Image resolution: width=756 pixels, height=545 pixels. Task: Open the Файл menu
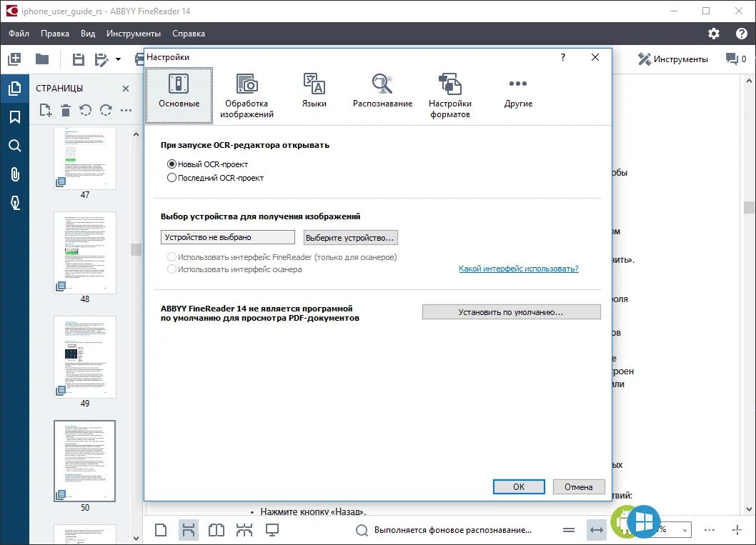tap(19, 34)
